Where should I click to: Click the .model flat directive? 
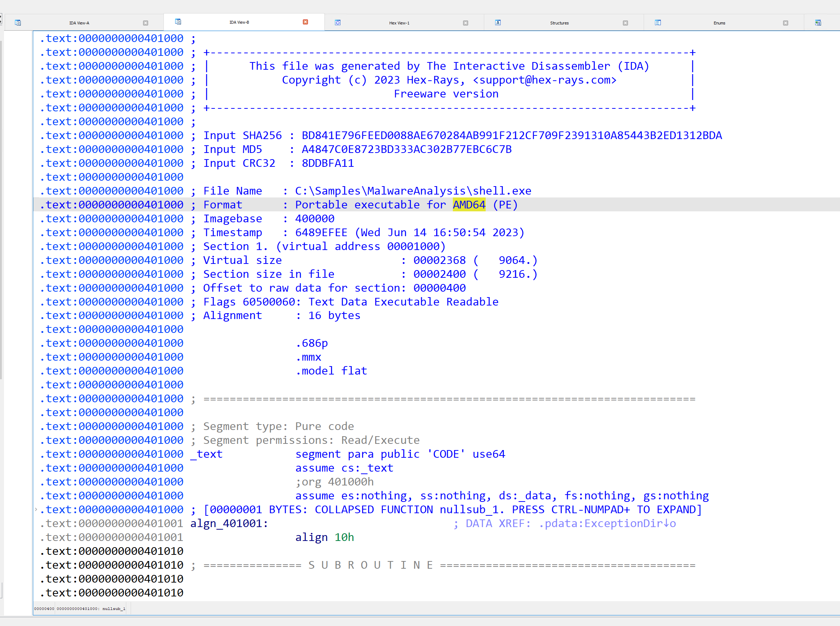point(331,370)
